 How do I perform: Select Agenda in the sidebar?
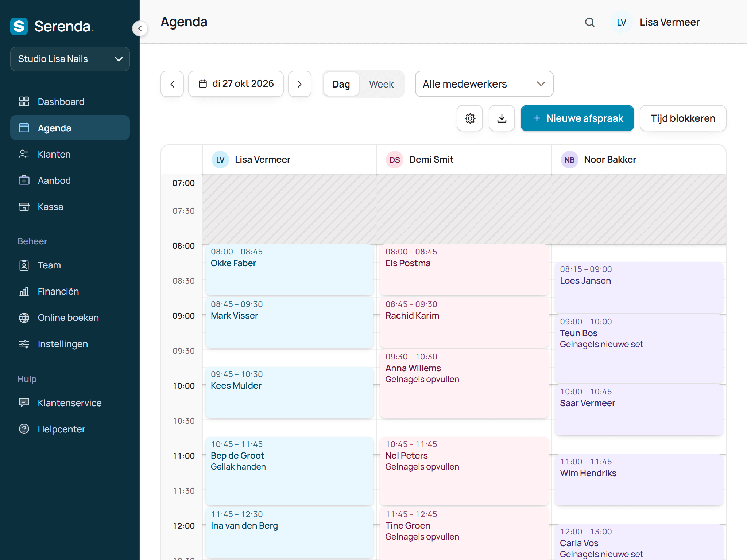tap(70, 128)
